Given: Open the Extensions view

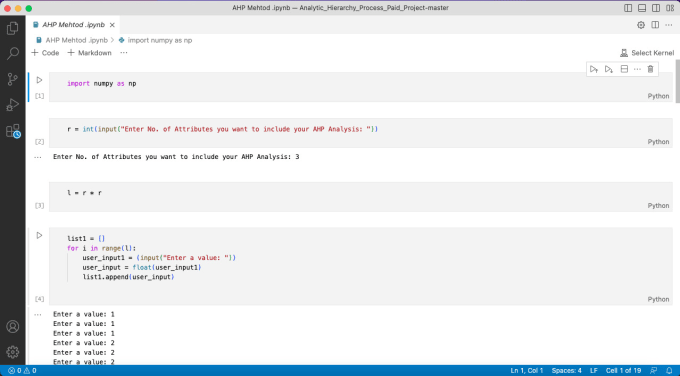Looking at the screenshot, I should tap(13, 131).
